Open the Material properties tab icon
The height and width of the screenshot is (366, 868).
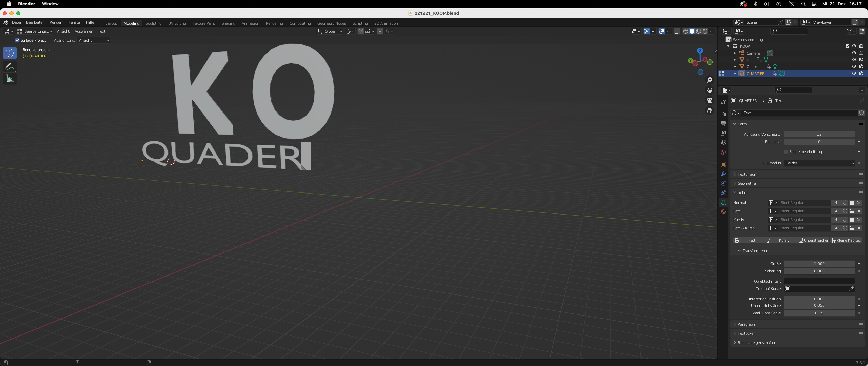(x=723, y=212)
